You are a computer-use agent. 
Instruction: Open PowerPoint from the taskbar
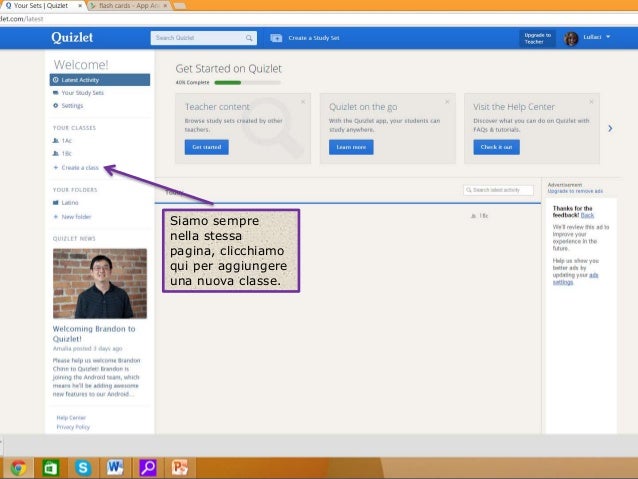[180, 468]
